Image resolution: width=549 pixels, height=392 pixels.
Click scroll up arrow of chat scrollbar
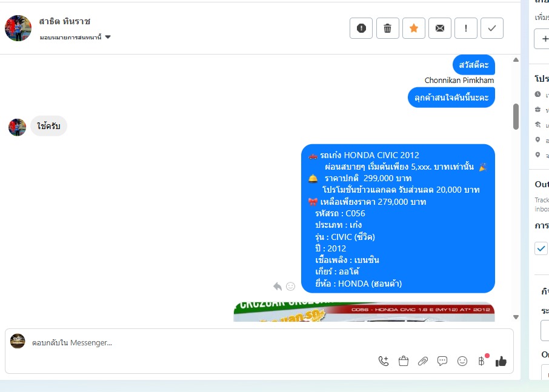[x=516, y=60]
